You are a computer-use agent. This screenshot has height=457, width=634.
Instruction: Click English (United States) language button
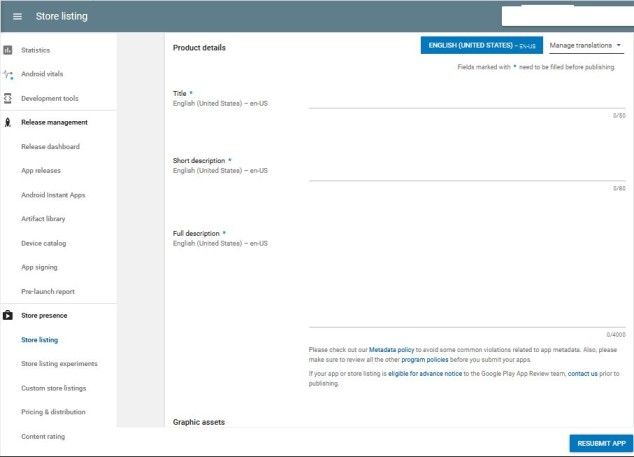[x=482, y=45]
